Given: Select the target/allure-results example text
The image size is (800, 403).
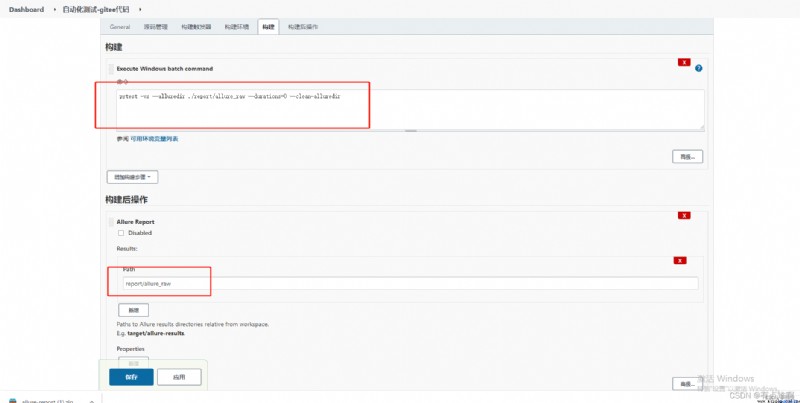Looking at the screenshot, I should pyautogui.click(x=156, y=333).
